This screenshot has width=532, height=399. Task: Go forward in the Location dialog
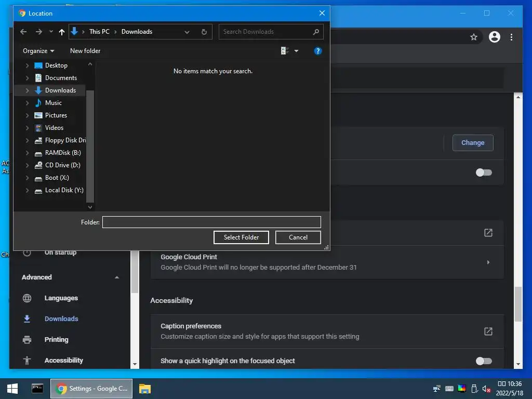tap(38, 32)
